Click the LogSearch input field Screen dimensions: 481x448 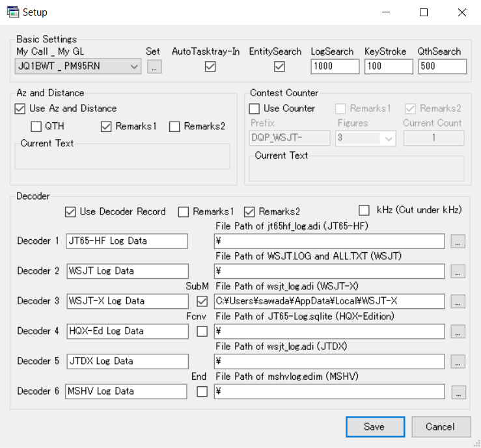[x=334, y=66]
